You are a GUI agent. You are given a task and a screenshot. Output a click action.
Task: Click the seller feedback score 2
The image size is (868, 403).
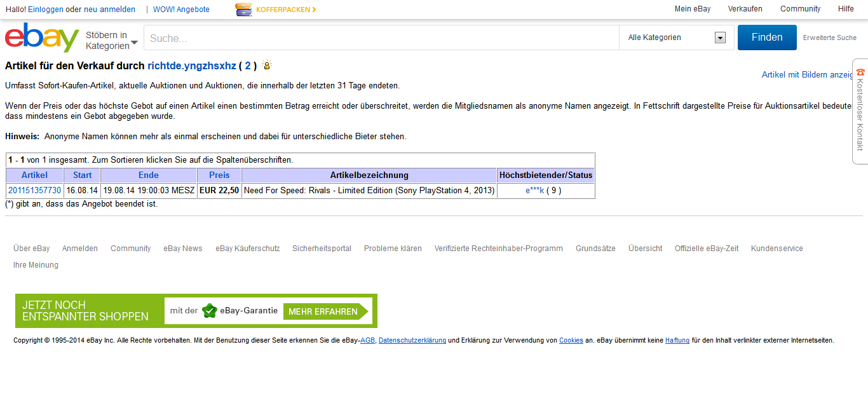[x=248, y=65]
